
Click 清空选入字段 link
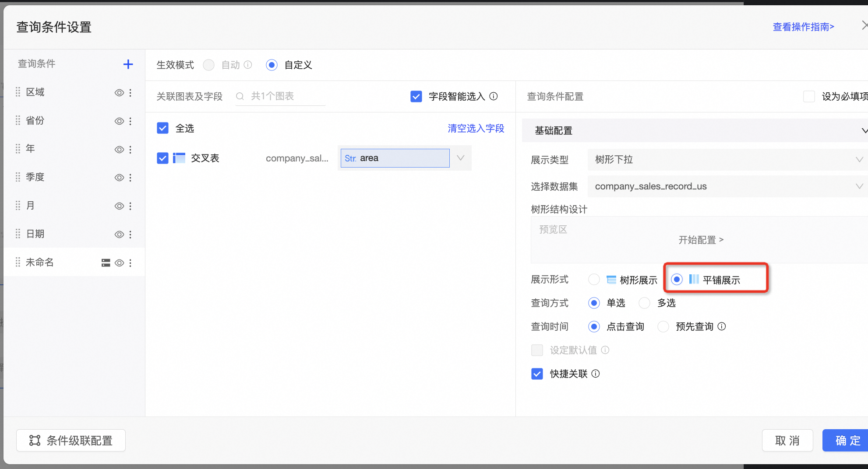(476, 128)
